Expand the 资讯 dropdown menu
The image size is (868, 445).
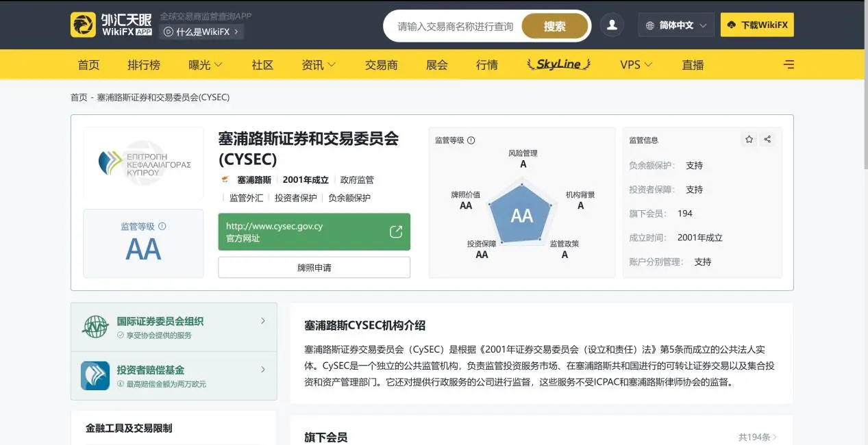pyautogui.click(x=319, y=65)
